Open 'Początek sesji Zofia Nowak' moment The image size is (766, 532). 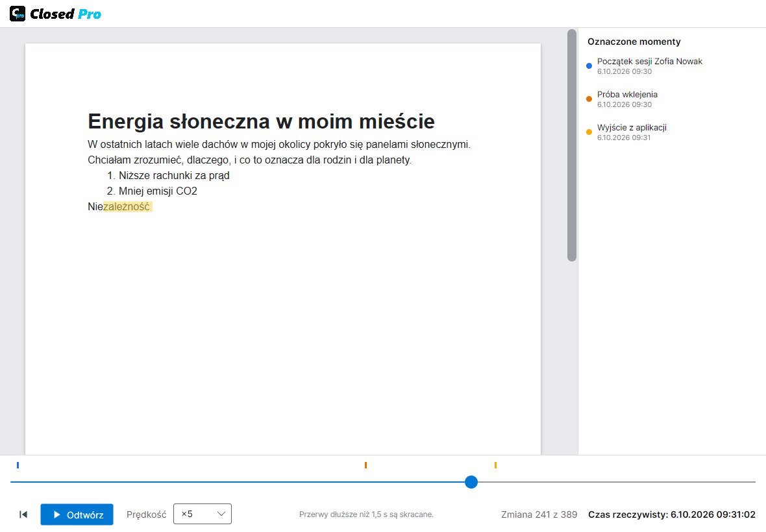click(x=649, y=66)
